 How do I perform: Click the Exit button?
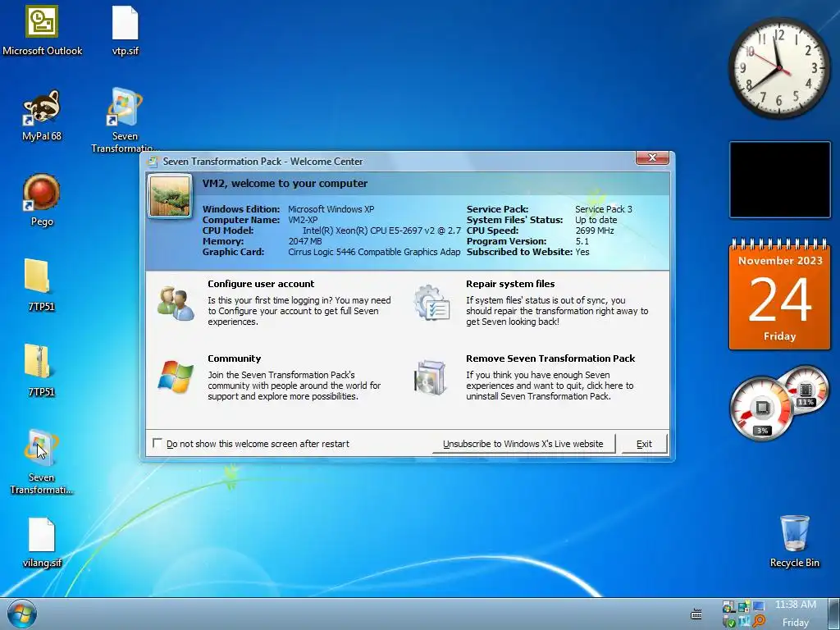(644, 444)
